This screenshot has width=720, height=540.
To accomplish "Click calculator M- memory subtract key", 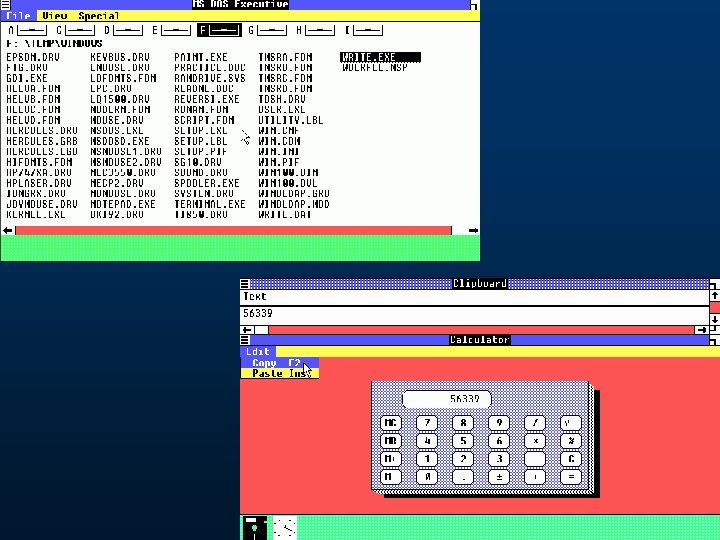I will point(391,477).
